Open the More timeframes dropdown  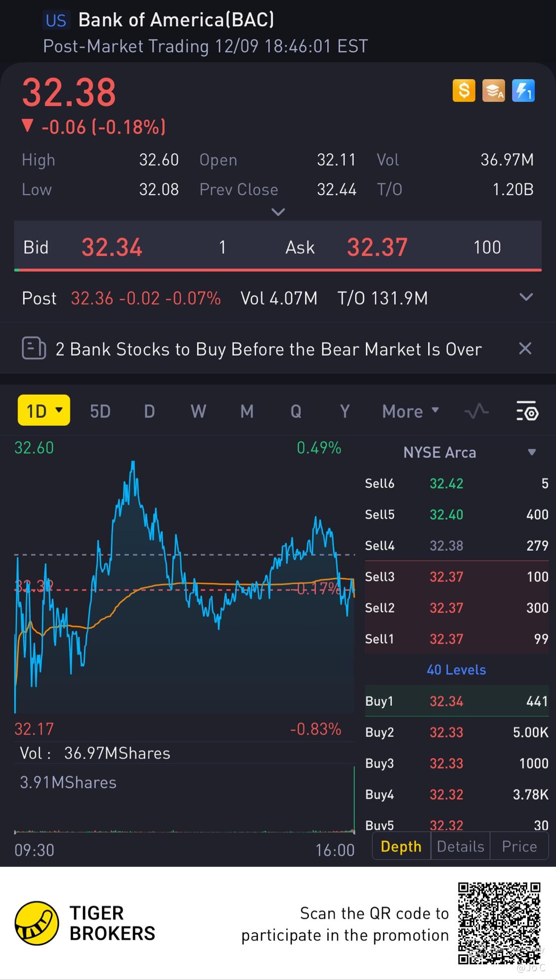coord(410,411)
